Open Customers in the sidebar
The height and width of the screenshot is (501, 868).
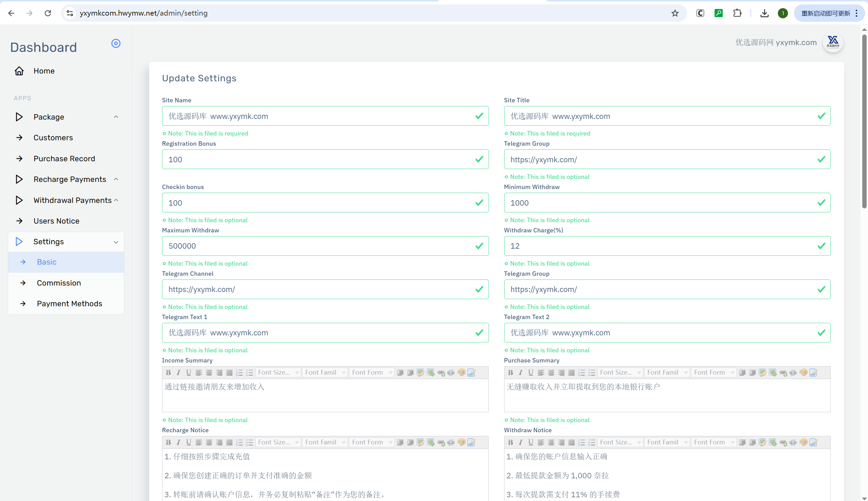point(53,138)
